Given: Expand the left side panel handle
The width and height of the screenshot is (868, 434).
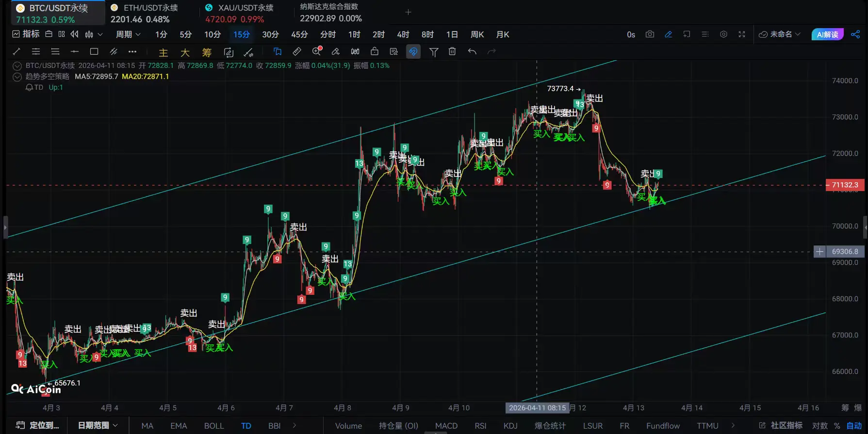Looking at the screenshot, I should point(5,227).
